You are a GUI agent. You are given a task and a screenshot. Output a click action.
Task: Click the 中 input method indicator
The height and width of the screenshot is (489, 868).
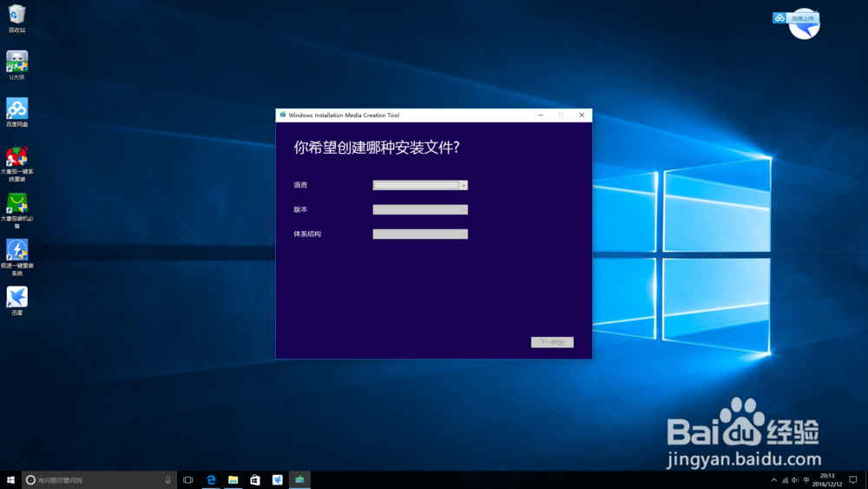click(806, 480)
